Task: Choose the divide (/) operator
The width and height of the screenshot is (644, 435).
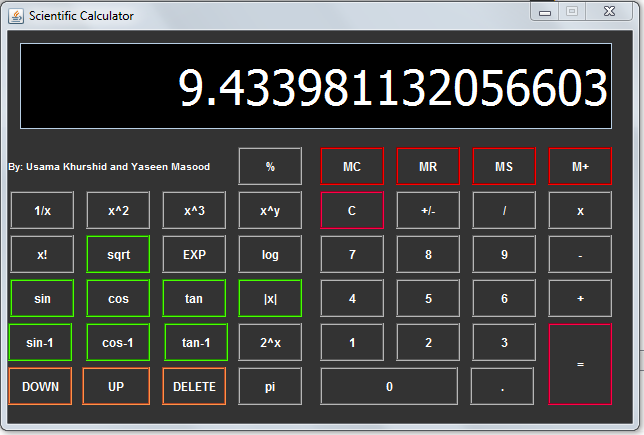Action: [504, 210]
